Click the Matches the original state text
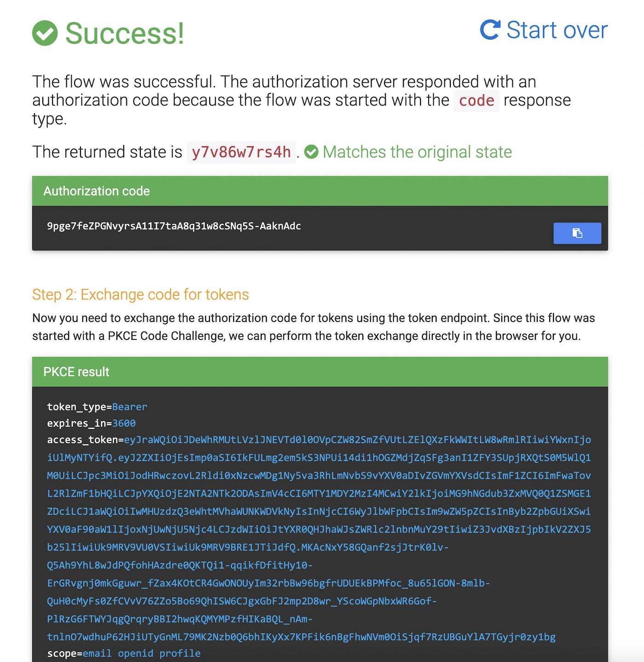 417,152
